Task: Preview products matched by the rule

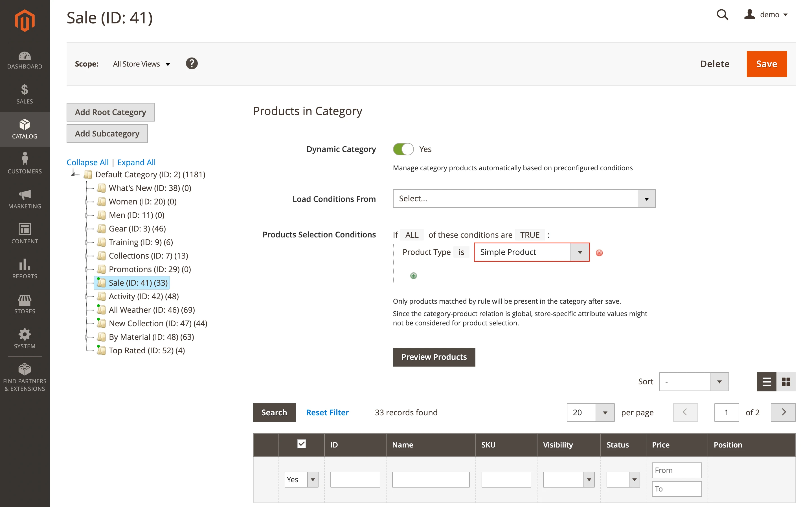Action: point(434,357)
